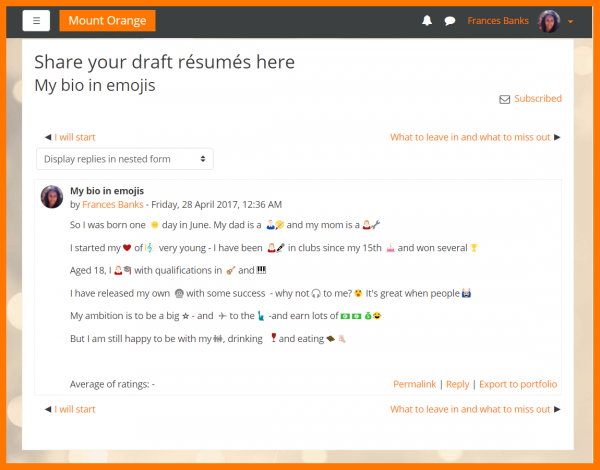
Task: Click the trophy emoji
Action: tap(474, 248)
